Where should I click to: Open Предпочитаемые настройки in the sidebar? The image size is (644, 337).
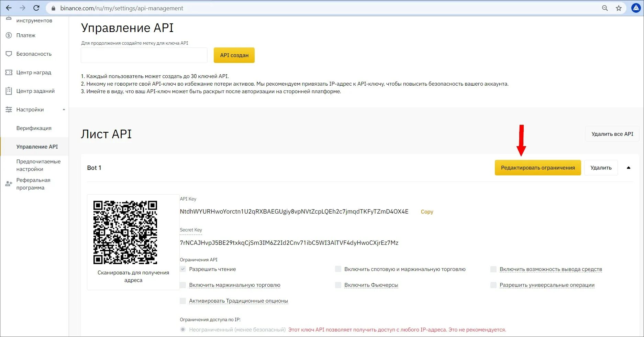38,165
